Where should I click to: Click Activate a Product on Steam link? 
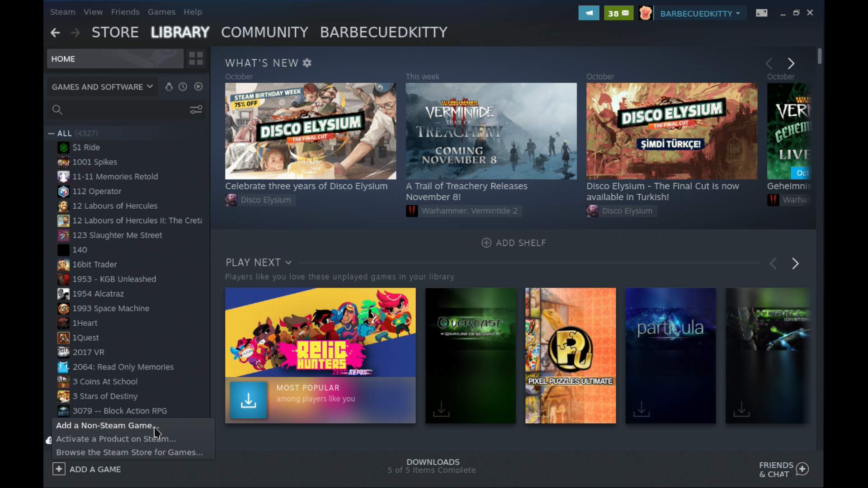116,439
